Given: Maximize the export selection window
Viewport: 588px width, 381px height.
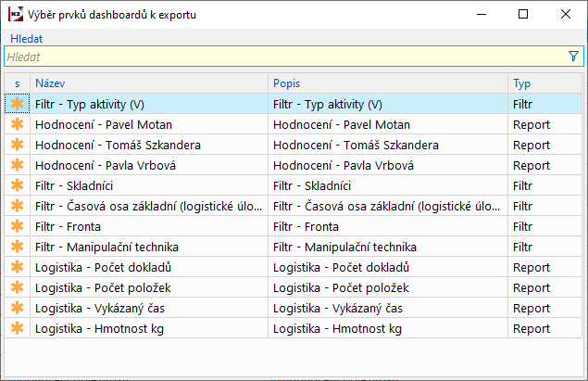Looking at the screenshot, I should coord(523,14).
